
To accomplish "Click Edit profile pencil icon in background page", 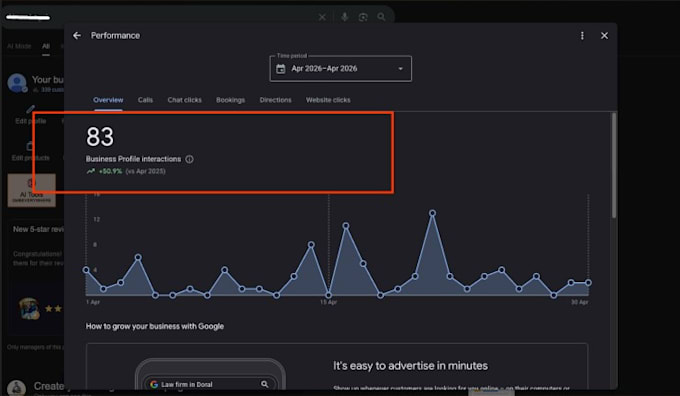I will pyautogui.click(x=30, y=109).
